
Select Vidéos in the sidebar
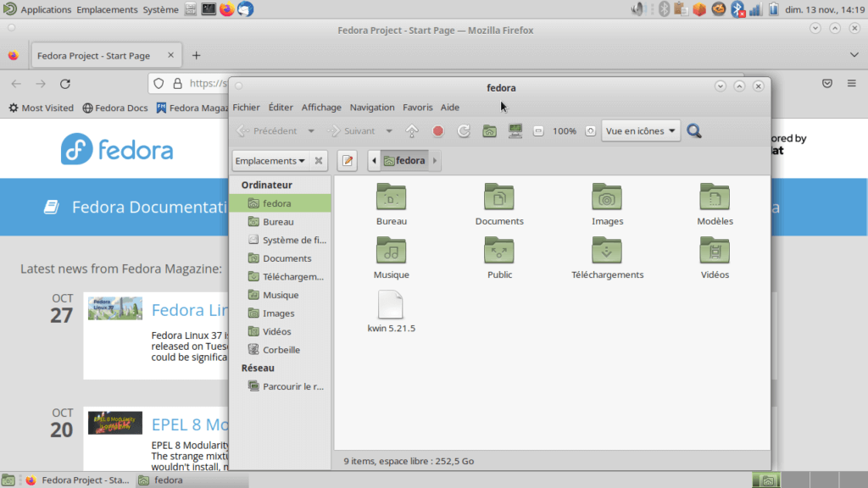click(x=281, y=331)
